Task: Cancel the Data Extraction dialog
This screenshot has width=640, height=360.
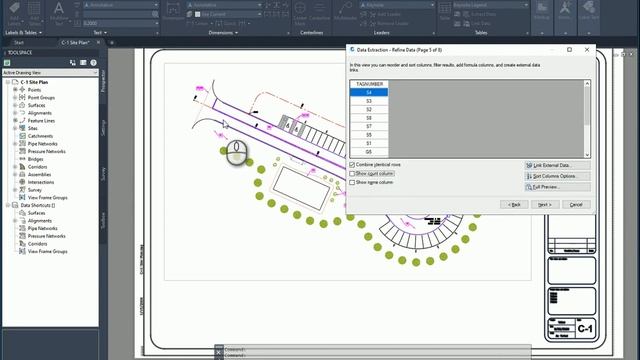Action: (576, 204)
